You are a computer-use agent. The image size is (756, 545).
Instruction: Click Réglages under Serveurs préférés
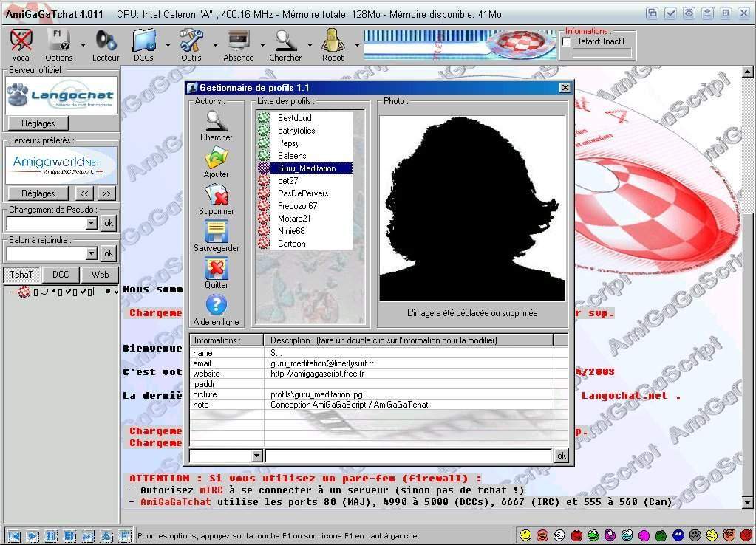coord(38,193)
